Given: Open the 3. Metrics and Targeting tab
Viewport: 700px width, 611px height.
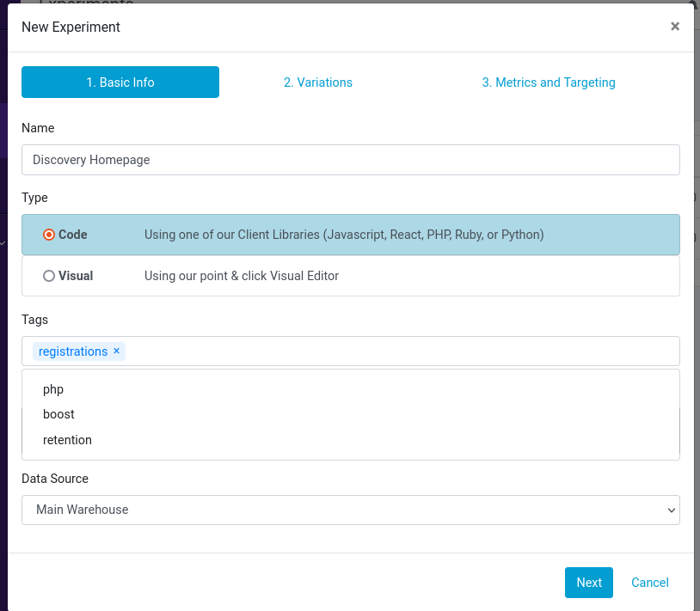Looking at the screenshot, I should (x=549, y=82).
